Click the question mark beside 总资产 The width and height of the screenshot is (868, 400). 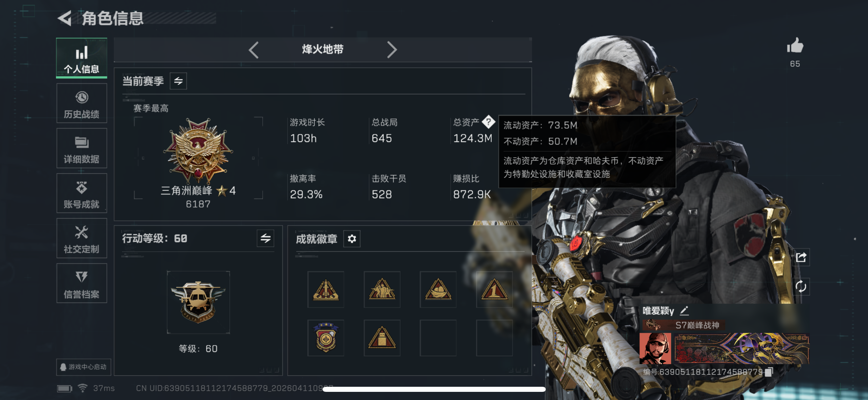click(x=488, y=122)
